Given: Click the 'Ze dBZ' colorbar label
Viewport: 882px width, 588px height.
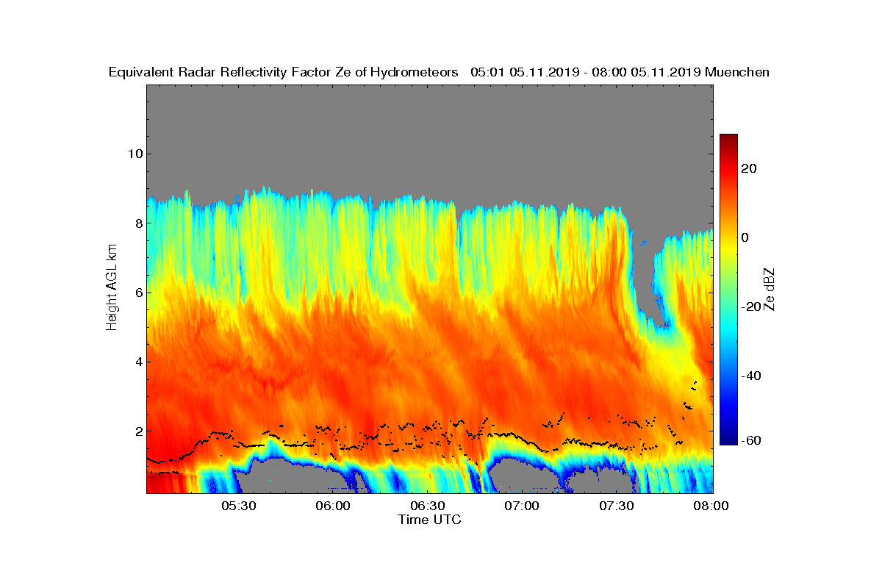Looking at the screenshot, I should coord(770,289).
